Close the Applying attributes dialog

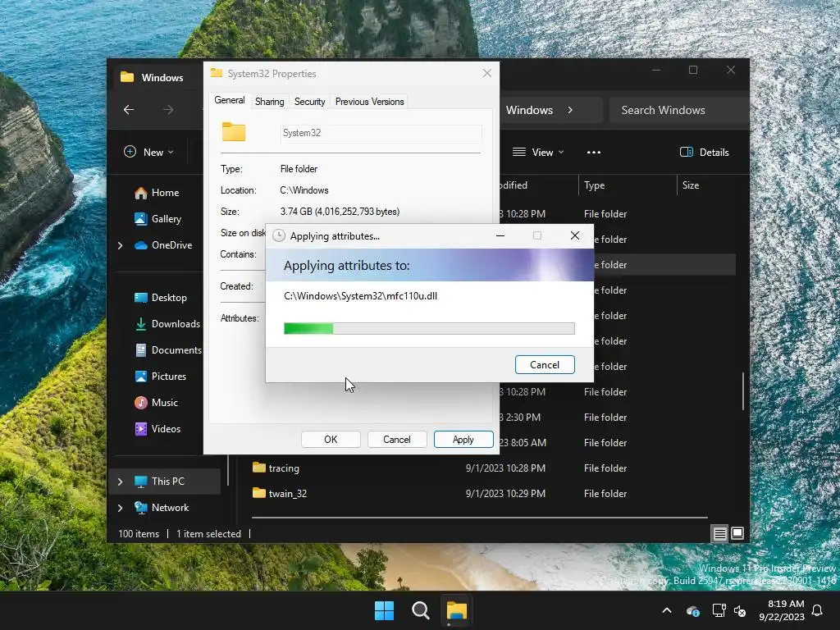pyautogui.click(x=575, y=235)
